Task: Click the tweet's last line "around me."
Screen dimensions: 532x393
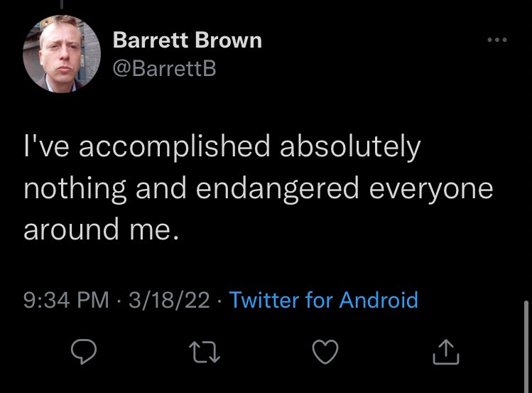Action: 99,229
